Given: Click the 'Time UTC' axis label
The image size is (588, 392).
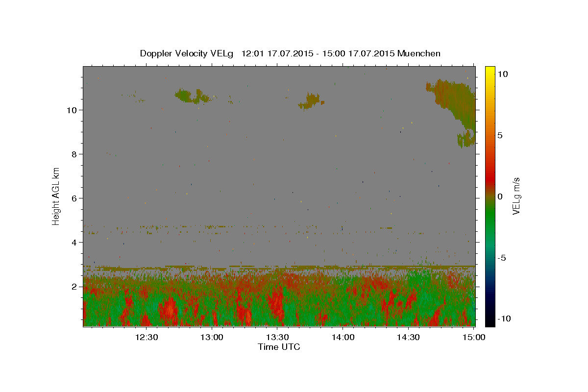Looking at the screenshot, I should 279,347.
